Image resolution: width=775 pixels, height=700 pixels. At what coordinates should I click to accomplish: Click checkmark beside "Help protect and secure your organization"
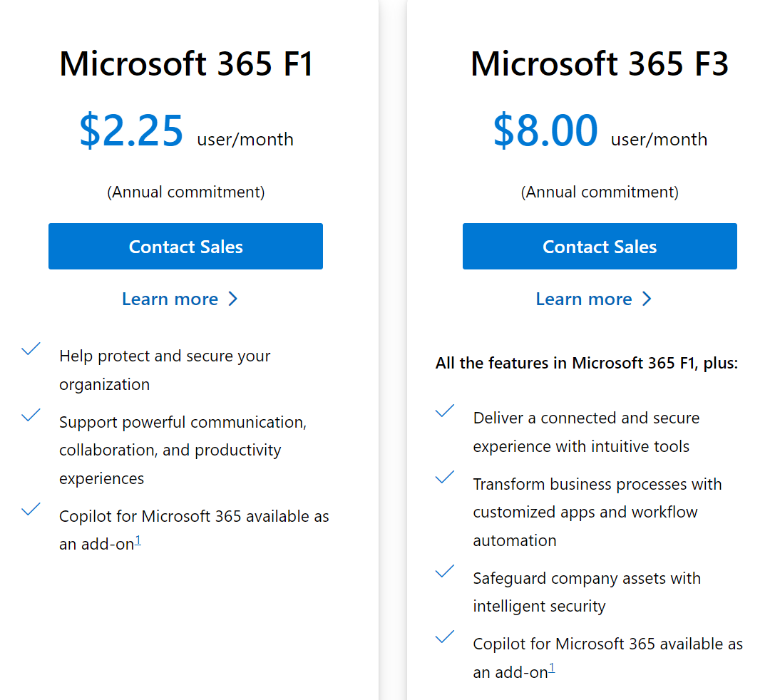coord(31,349)
